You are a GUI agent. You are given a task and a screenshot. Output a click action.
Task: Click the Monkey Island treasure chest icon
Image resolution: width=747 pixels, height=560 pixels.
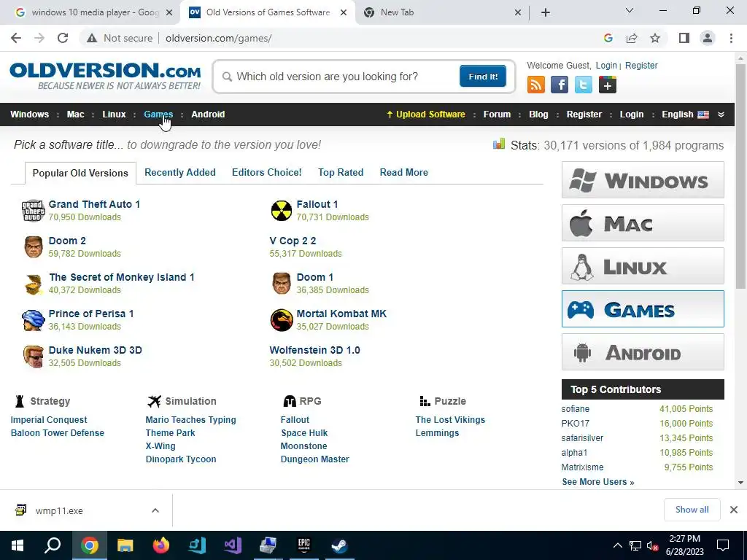coord(34,284)
